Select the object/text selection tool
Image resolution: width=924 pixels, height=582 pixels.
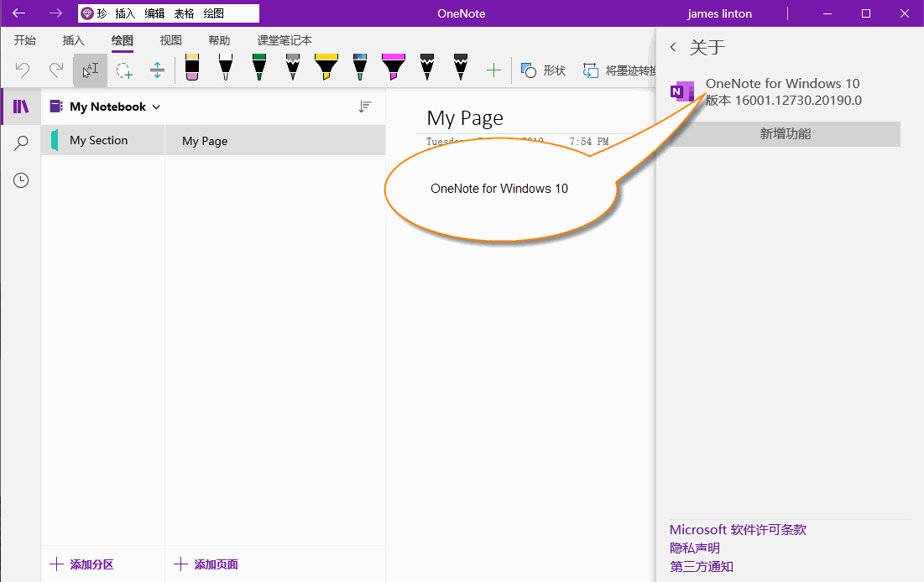click(x=90, y=70)
